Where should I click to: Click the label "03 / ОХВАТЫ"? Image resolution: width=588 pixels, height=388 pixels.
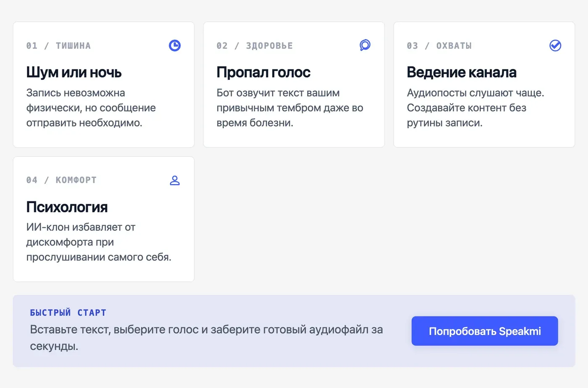(x=439, y=45)
